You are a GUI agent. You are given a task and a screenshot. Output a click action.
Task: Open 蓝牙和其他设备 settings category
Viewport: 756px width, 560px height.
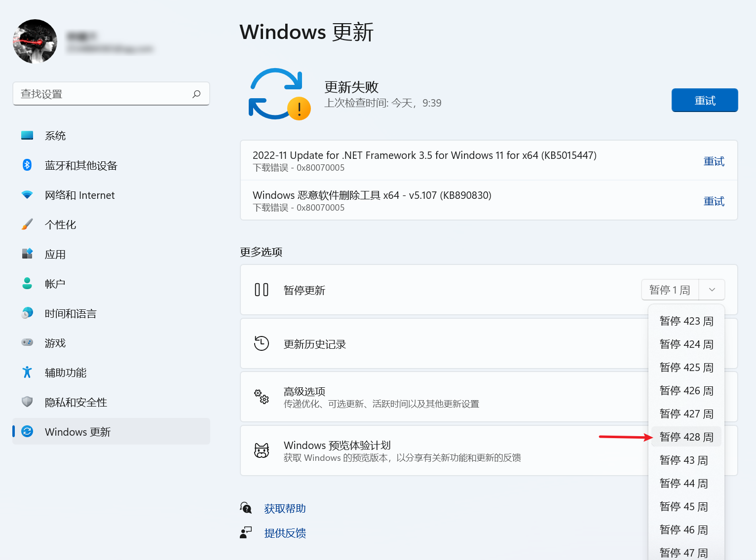tap(111, 165)
